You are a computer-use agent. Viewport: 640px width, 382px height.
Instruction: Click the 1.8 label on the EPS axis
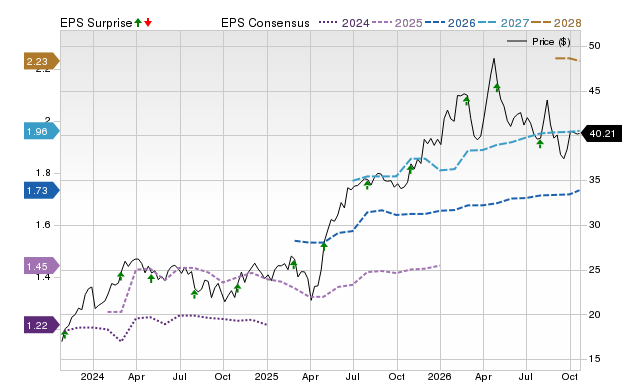click(x=43, y=173)
